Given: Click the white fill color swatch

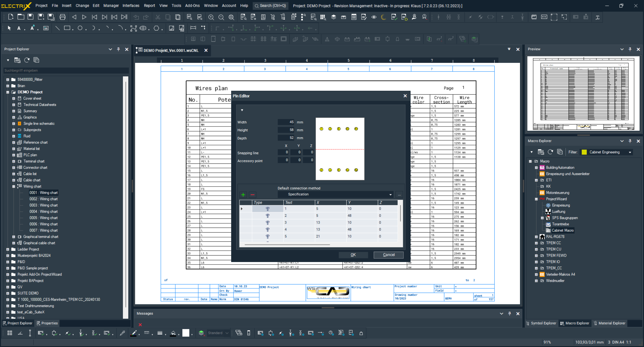Looking at the screenshot, I should pos(186,333).
